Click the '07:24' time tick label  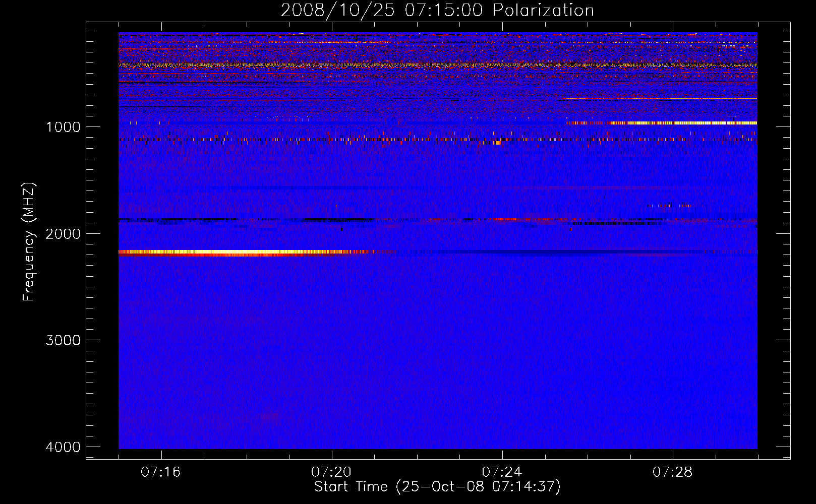point(502,472)
